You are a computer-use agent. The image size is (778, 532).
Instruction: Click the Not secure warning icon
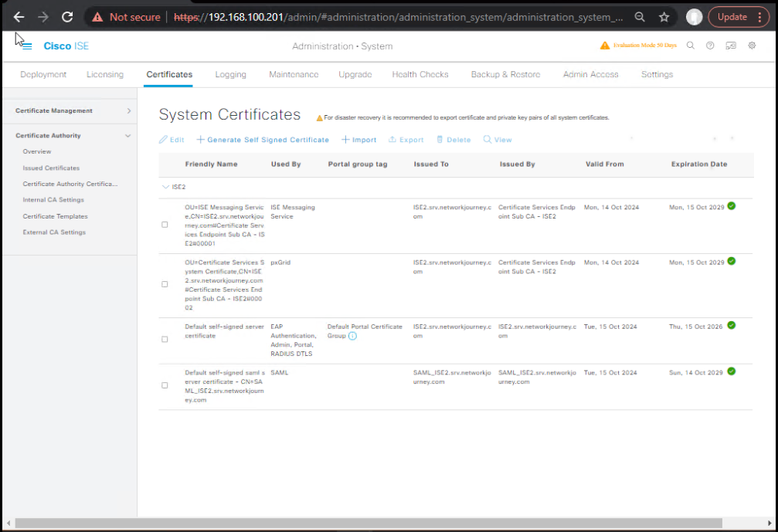click(98, 17)
